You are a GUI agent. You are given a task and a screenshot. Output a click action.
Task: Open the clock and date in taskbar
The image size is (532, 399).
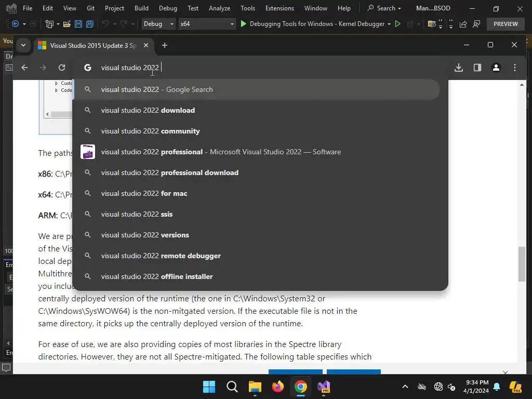click(477, 387)
